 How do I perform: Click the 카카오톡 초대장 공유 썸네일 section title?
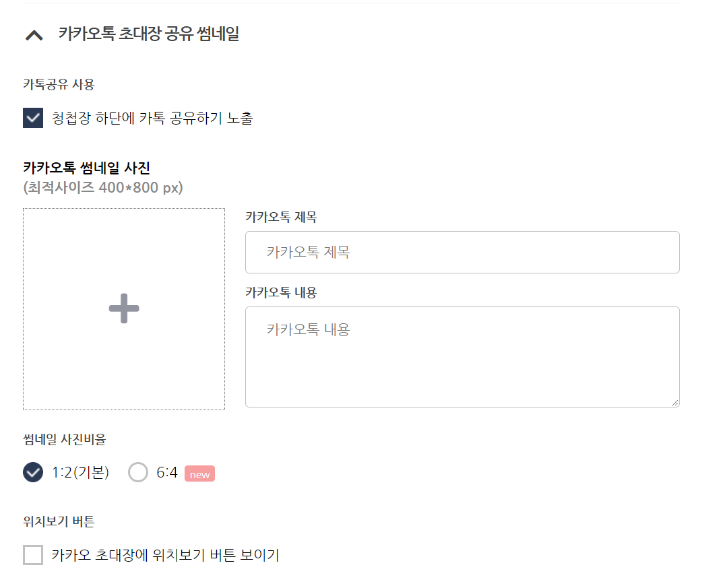coord(149,34)
